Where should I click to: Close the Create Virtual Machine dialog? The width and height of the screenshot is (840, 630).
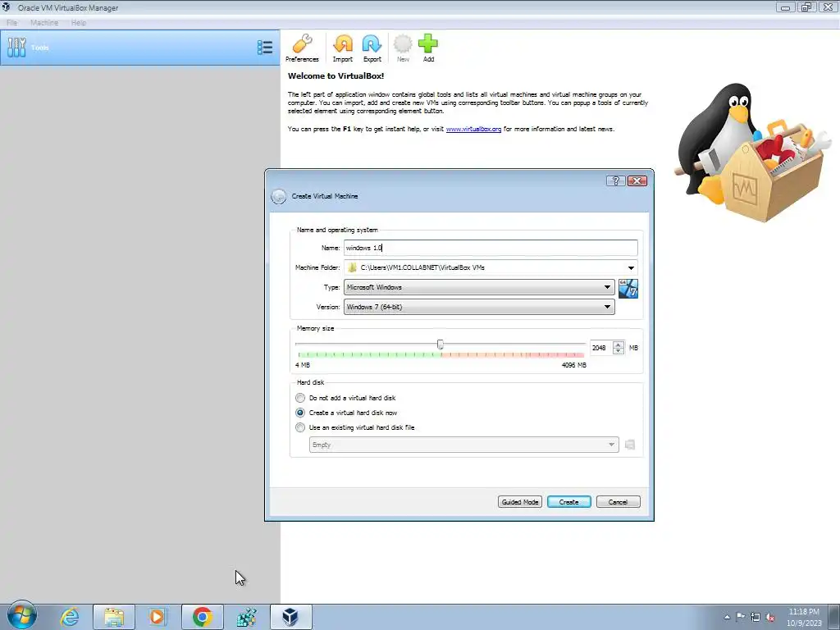point(637,180)
